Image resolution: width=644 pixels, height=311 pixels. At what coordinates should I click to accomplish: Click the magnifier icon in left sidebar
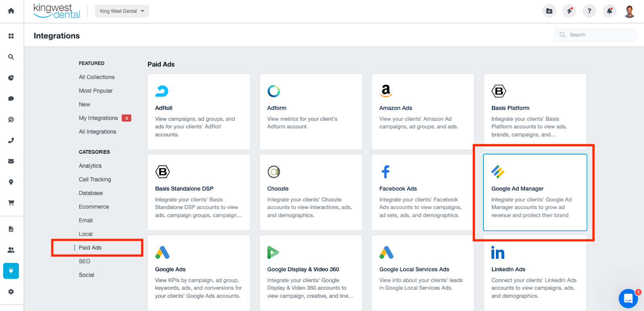point(11,57)
